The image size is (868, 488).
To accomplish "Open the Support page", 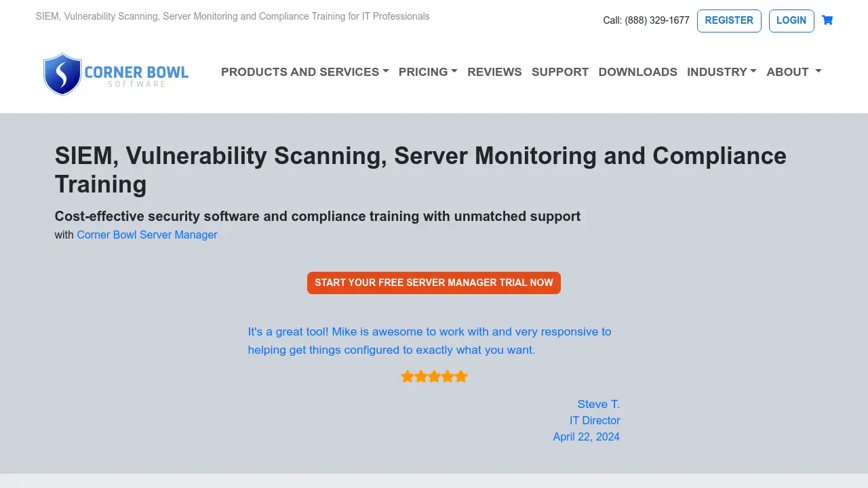I will 560,72.
